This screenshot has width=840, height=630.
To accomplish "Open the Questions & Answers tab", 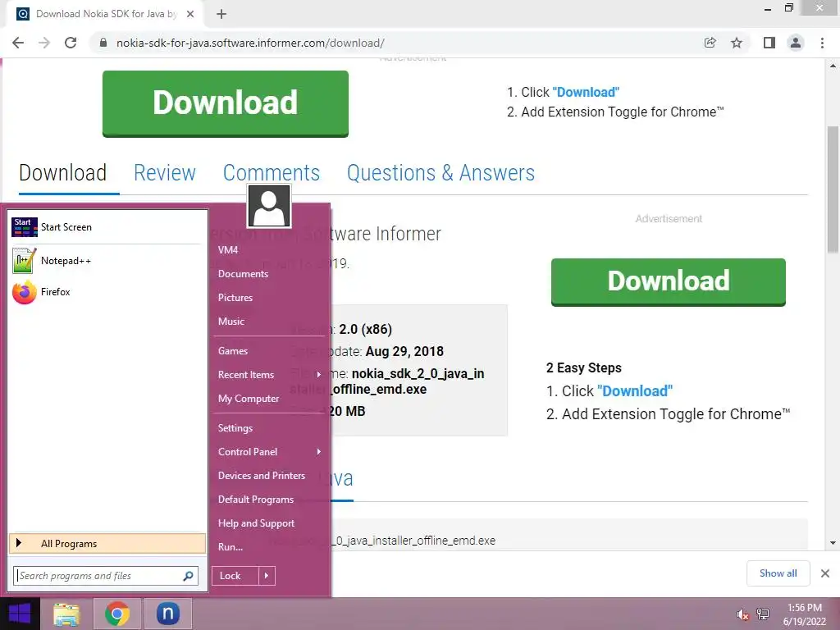I will point(441,172).
